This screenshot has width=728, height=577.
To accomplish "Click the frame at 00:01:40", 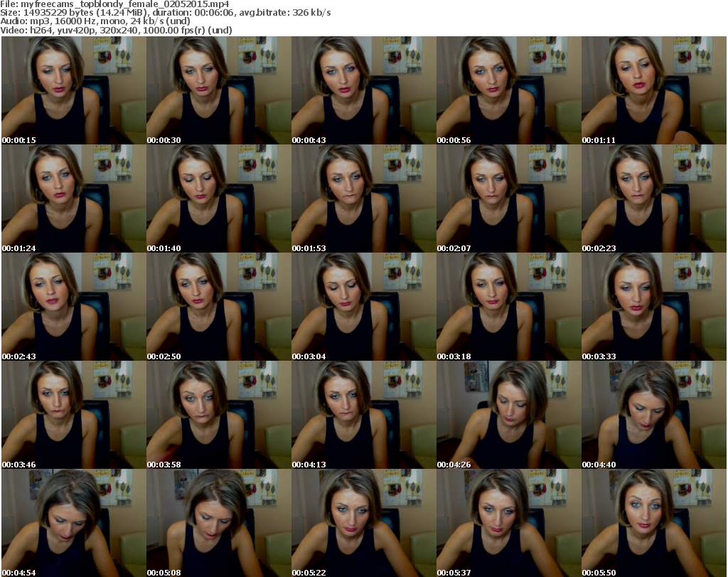I will [x=219, y=198].
